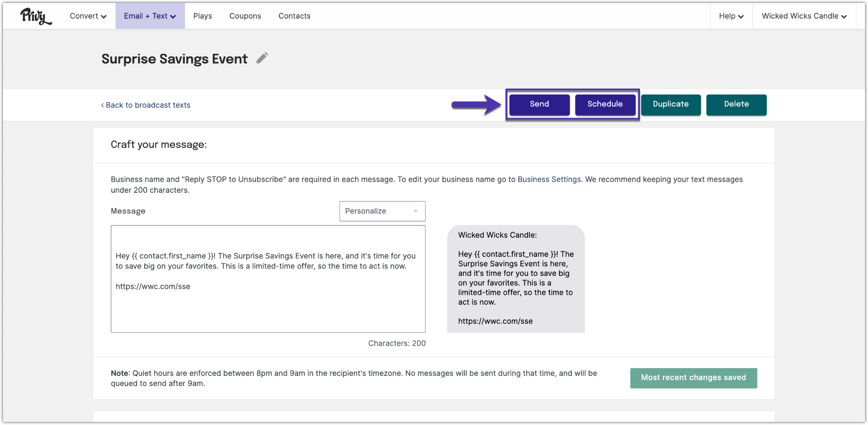Delete the Surprise Savings Event text
Viewport: 868px width, 425px height.
pyautogui.click(x=736, y=104)
